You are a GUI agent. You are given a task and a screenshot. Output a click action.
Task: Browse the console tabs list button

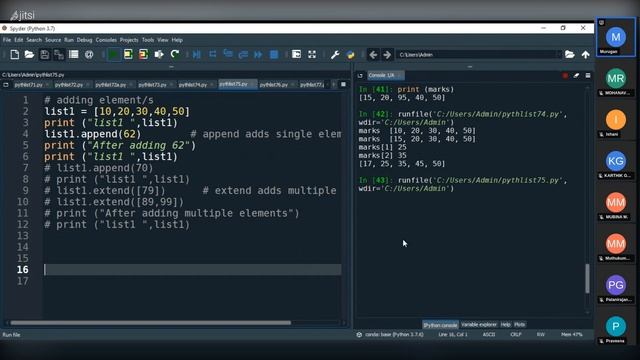360,76
